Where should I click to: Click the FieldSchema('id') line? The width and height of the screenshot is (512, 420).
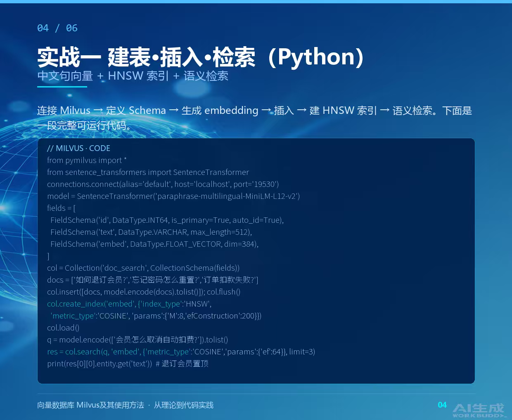[167, 220]
